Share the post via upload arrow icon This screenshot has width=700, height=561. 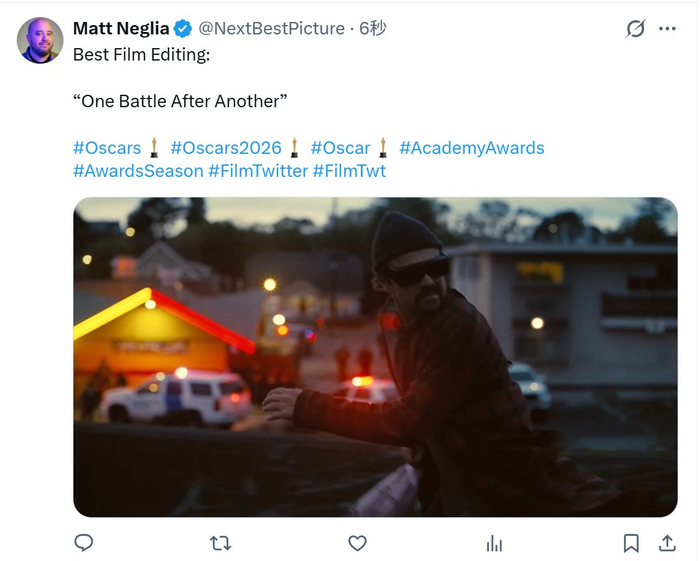666,543
